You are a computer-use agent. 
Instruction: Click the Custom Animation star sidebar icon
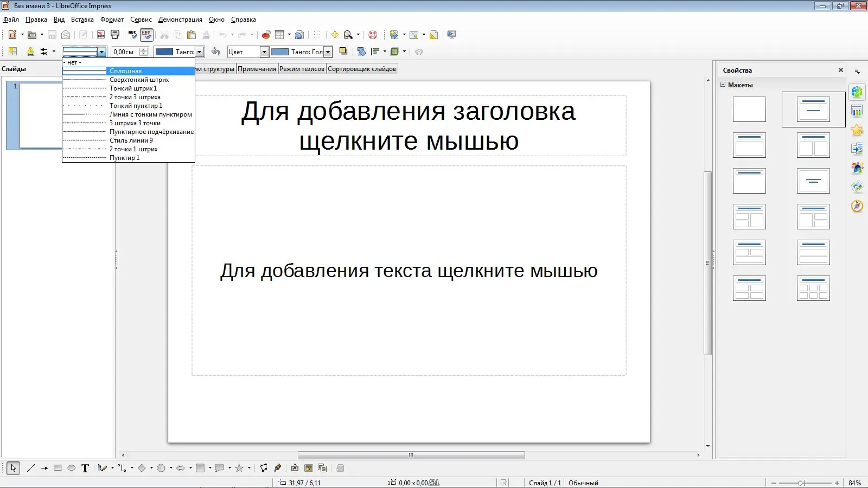(857, 129)
